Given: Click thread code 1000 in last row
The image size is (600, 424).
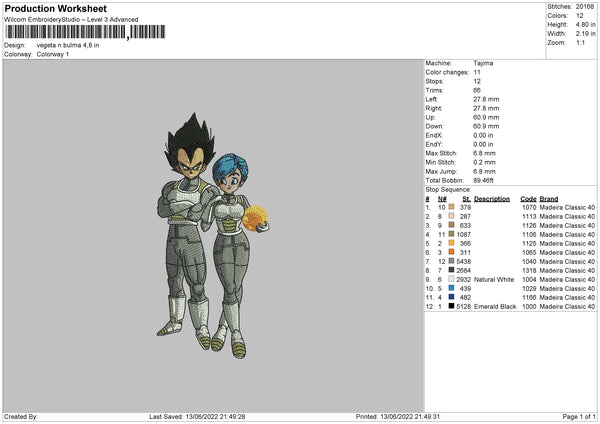Looking at the screenshot, I should click(x=529, y=307).
